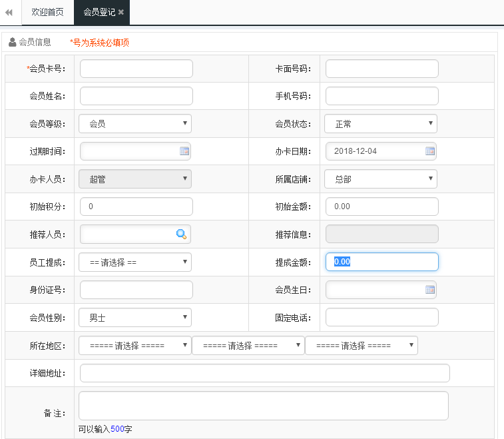Click into the 详细地址 input field
The image size is (504, 439).
(264, 373)
